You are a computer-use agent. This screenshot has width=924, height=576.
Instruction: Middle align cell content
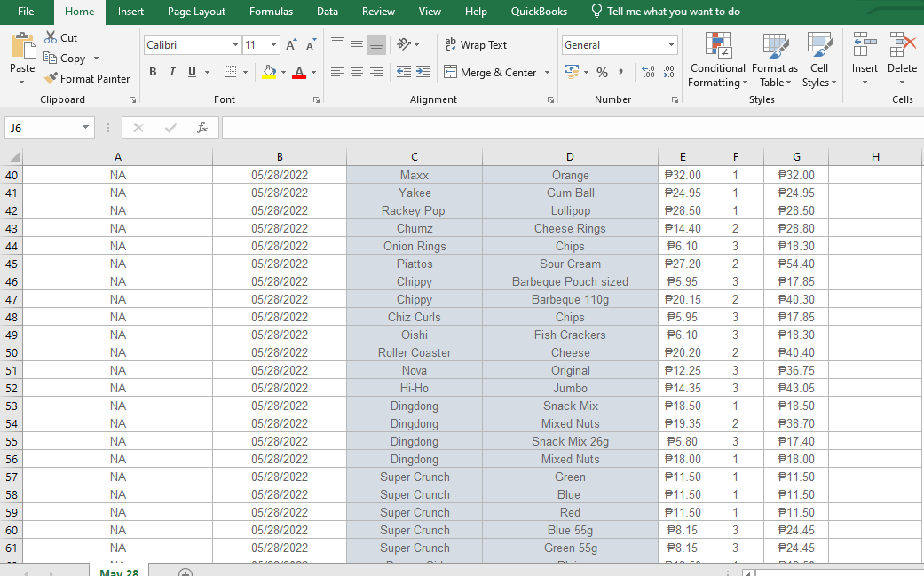pos(357,44)
